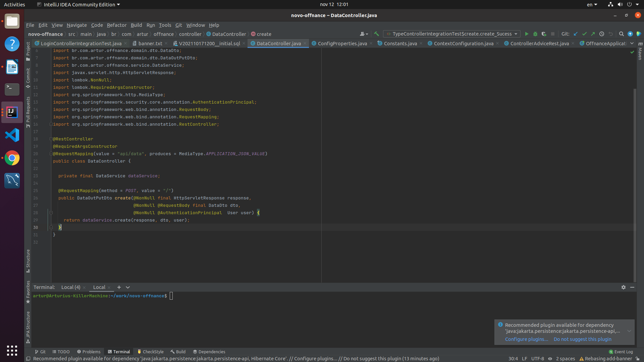
Task: Toggle highlighting level eye icon
Action: [550, 359]
